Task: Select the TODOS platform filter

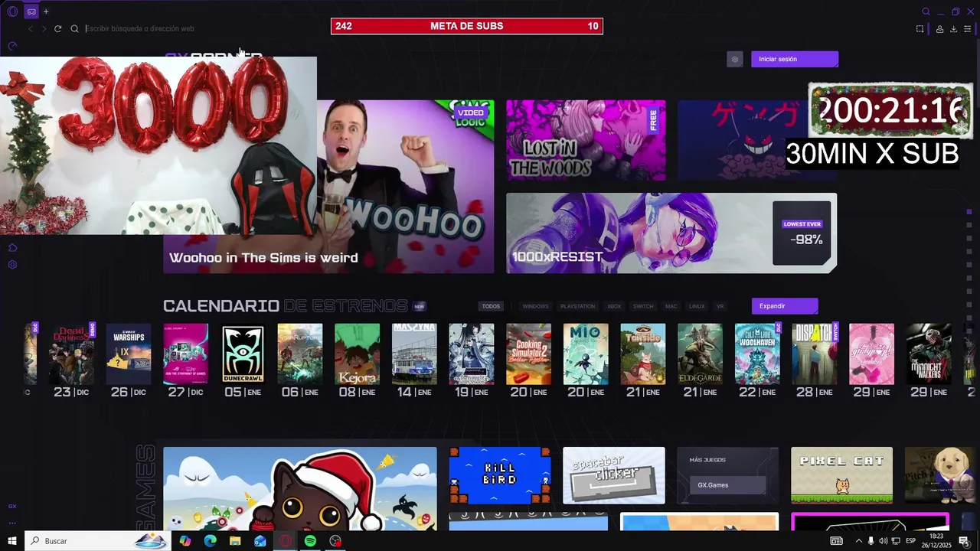Action: 491,306
